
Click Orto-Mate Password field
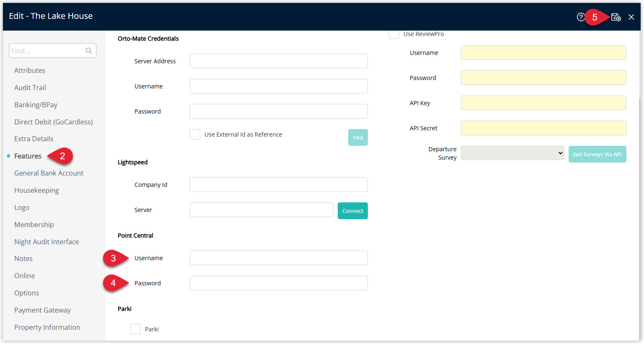[279, 111]
